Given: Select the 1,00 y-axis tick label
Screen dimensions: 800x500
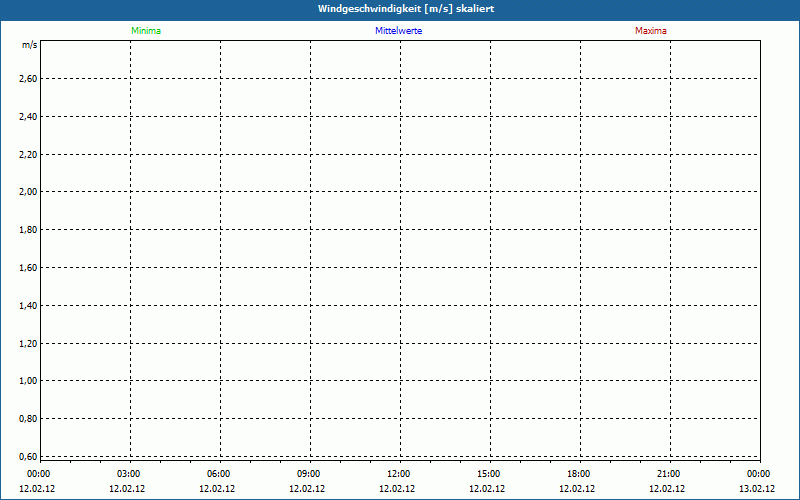Looking at the screenshot, I should click(28, 381).
